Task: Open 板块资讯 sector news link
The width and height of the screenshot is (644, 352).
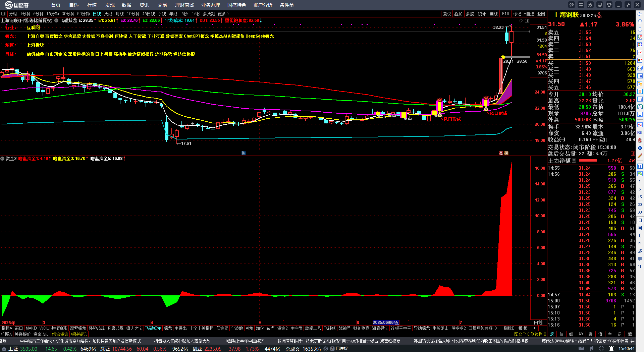Action: click(x=79, y=334)
